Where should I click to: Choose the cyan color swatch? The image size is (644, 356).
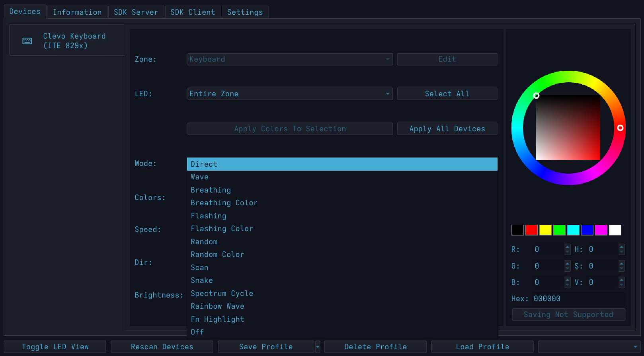click(x=573, y=230)
